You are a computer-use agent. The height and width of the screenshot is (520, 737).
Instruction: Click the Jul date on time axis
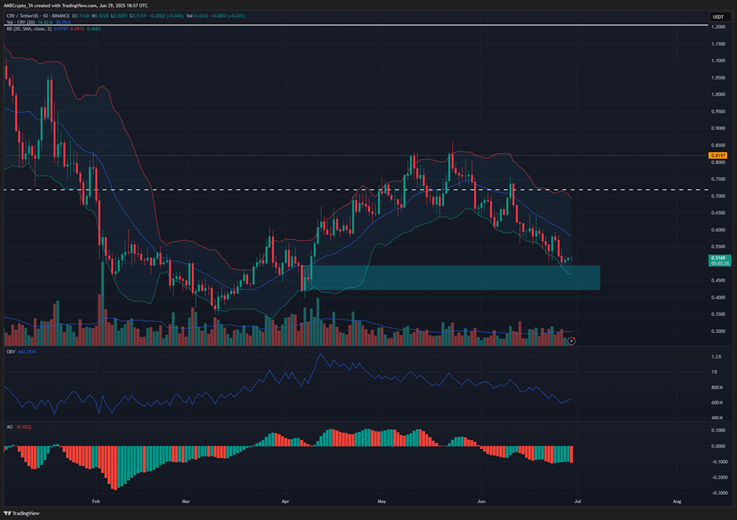[x=577, y=501]
